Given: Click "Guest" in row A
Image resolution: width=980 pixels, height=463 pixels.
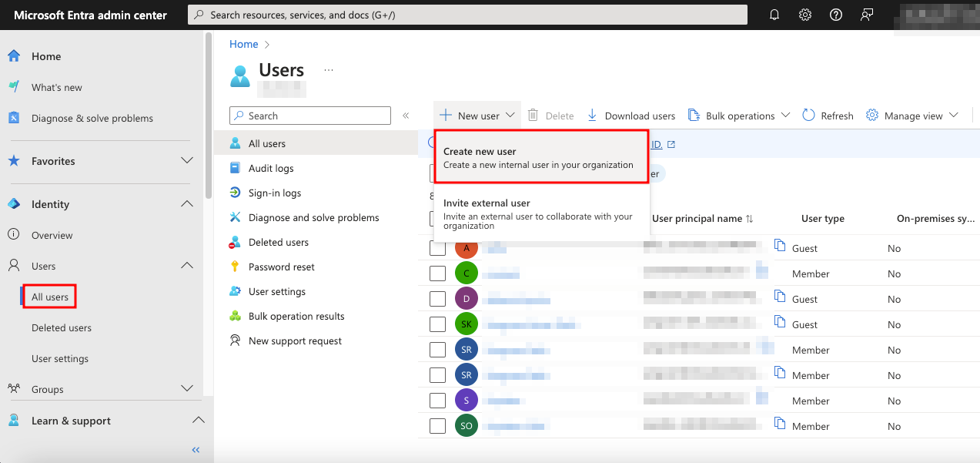Looking at the screenshot, I should coord(805,248).
